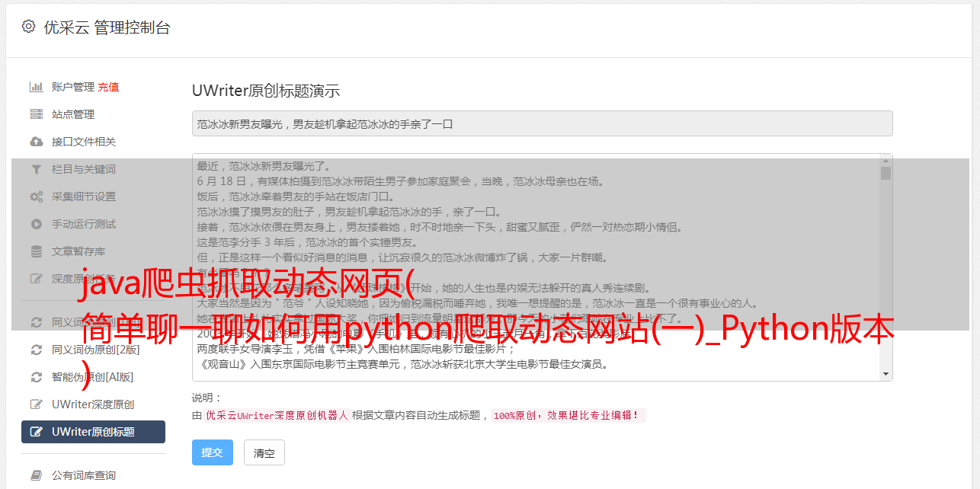Image resolution: width=980 pixels, height=489 pixels.
Task: Select UWriter原创标题 menu item
Action: pos(93,432)
